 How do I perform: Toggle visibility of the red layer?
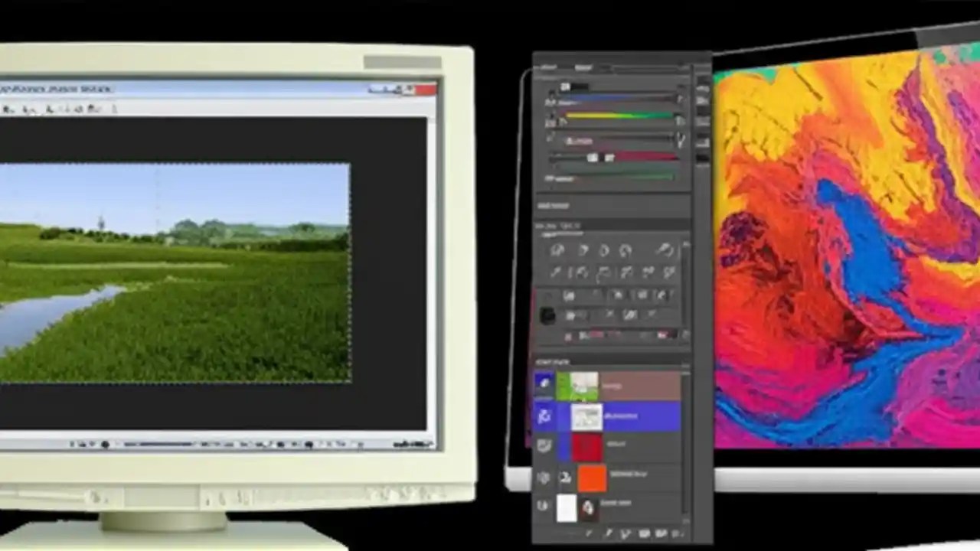tap(544, 445)
